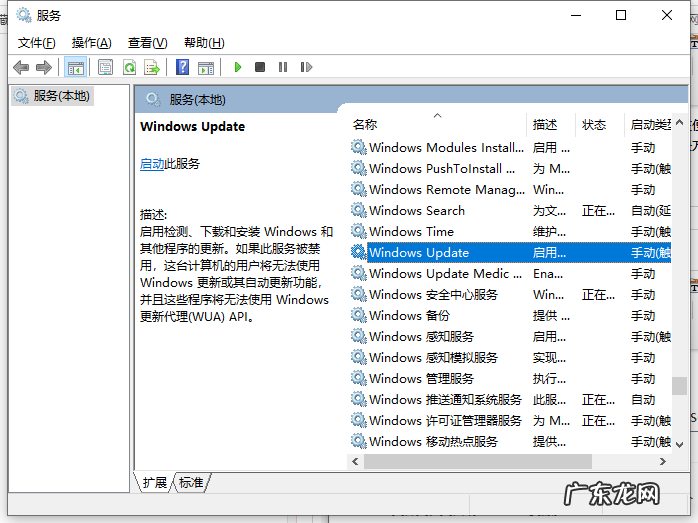This screenshot has height=523, width=698.
Task: Toggle the show/hide action pane icon
Action: (x=206, y=68)
